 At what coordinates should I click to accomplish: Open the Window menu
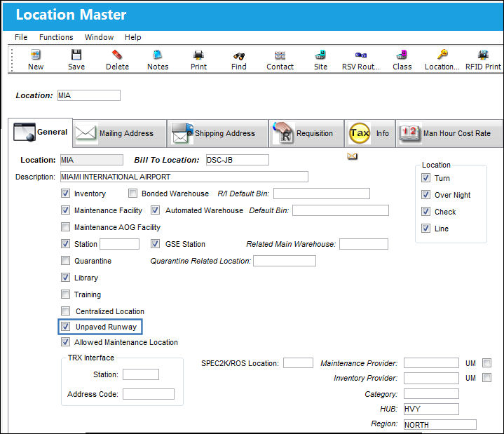pyautogui.click(x=99, y=37)
